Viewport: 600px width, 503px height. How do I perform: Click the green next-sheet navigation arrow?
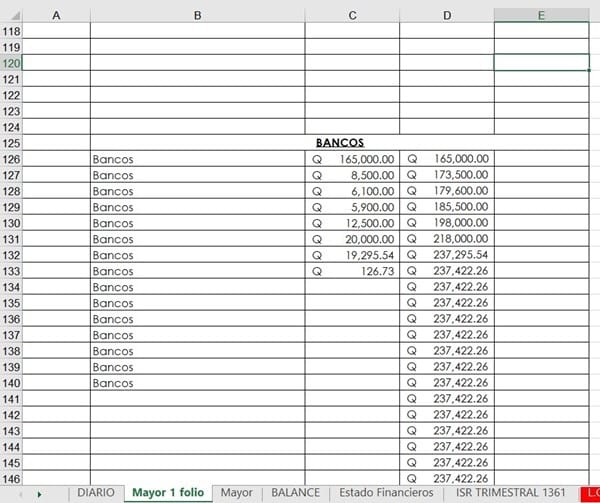[39, 495]
